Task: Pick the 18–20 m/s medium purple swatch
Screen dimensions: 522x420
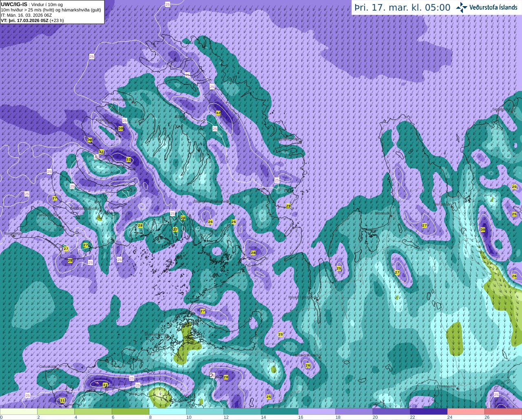Action: pyautogui.click(x=354, y=411)
